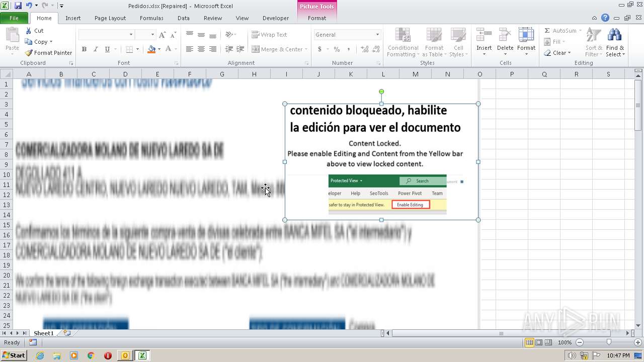Click the Enable Editing picture in worksheet

381,162
